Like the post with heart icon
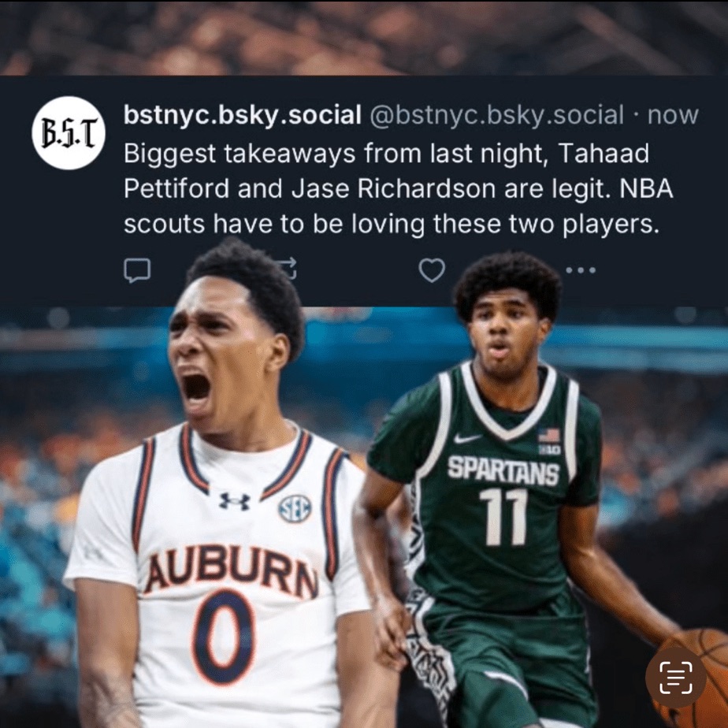Screen dimensions: 728x728 click(x=432, y=270)
